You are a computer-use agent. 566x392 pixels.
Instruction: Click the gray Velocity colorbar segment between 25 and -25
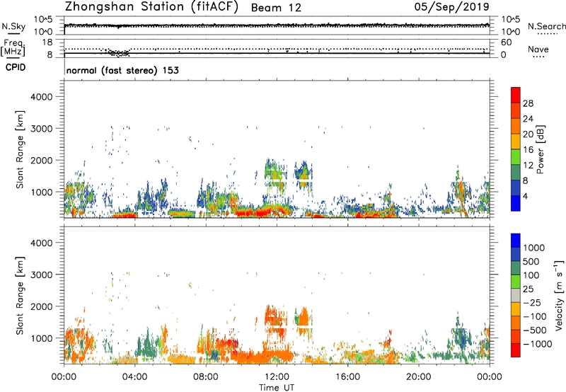pyautogui.click(x=516, y=295)
